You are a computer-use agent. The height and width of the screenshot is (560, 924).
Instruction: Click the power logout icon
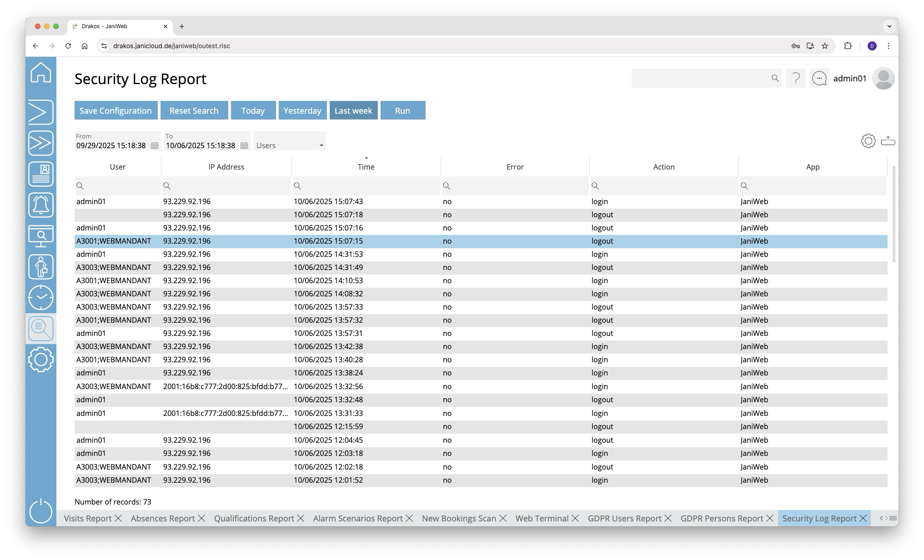coord(41,511)
